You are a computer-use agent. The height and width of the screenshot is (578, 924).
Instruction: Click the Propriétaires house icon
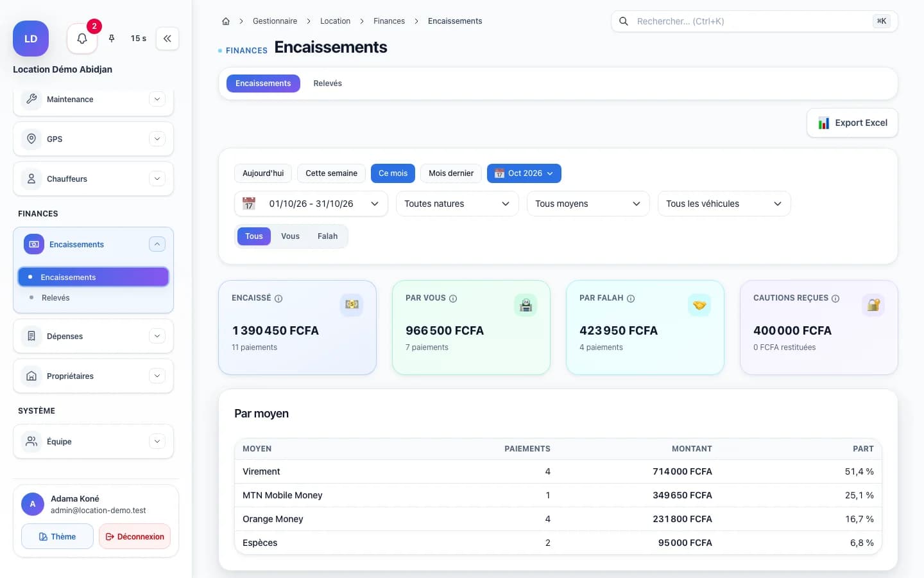(x=31, y=376)
